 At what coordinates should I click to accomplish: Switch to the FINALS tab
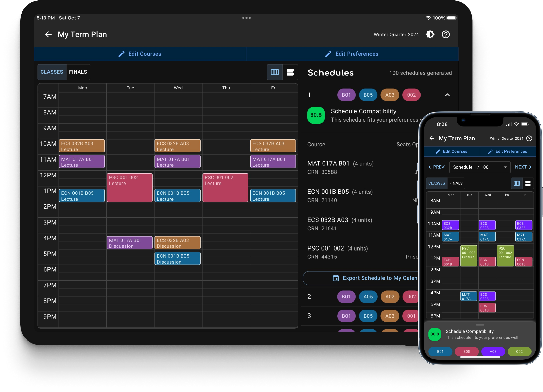coord(78,72)
